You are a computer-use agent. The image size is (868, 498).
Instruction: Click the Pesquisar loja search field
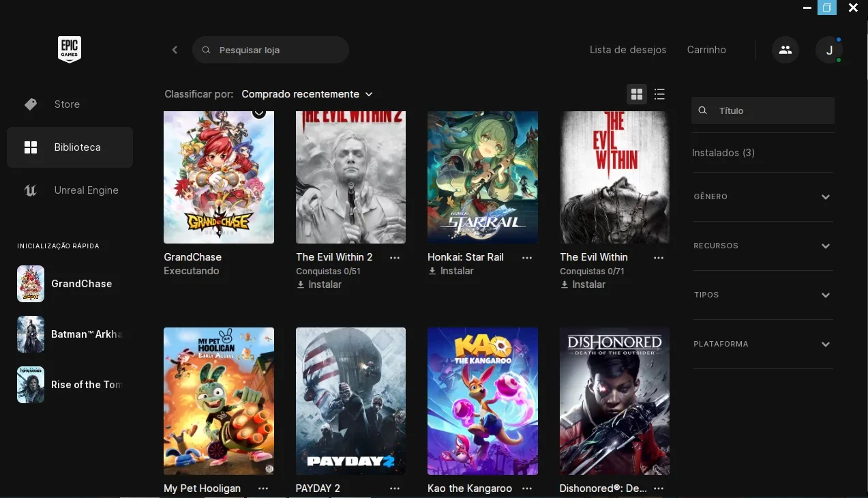coord(271,50)
